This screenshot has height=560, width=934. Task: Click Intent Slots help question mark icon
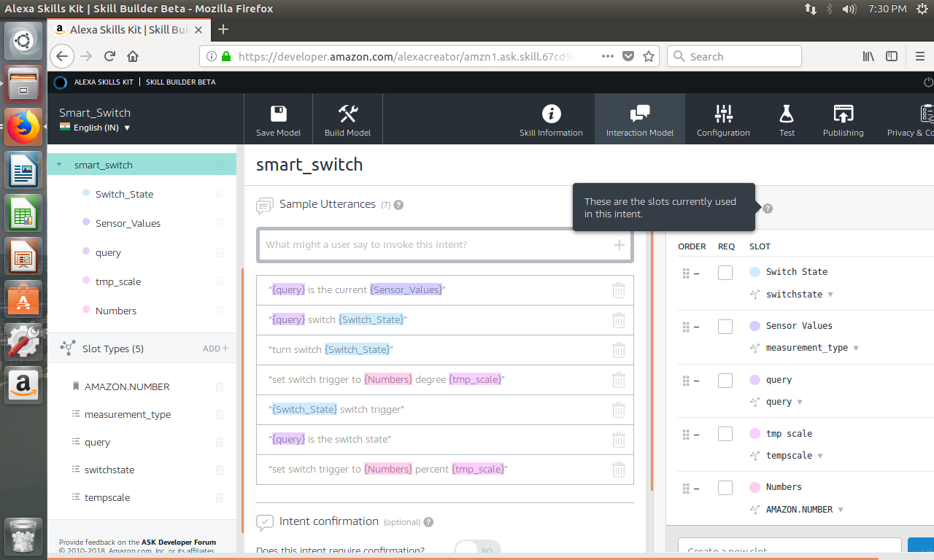[768, 209]
